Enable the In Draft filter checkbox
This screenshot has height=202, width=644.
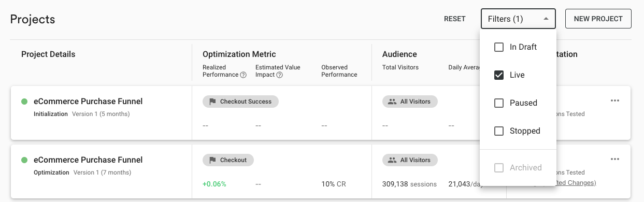(499, 47)
